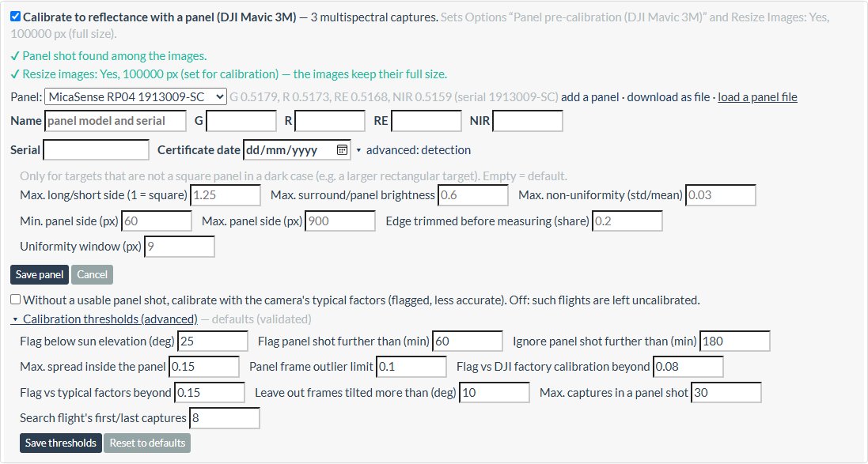The image size is (868, 464).
Task: Click Uniformity window (px) input
Action: [180, 247]
